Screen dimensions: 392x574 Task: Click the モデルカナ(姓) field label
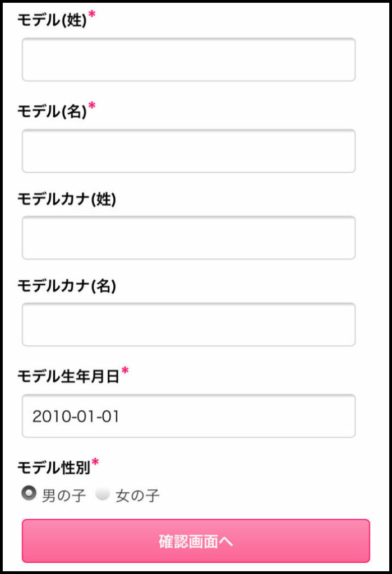click(x=67, y=199)
